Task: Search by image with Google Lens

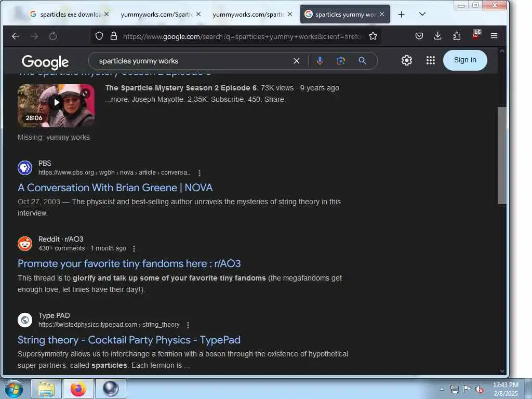Action: (x=341, y=61)
